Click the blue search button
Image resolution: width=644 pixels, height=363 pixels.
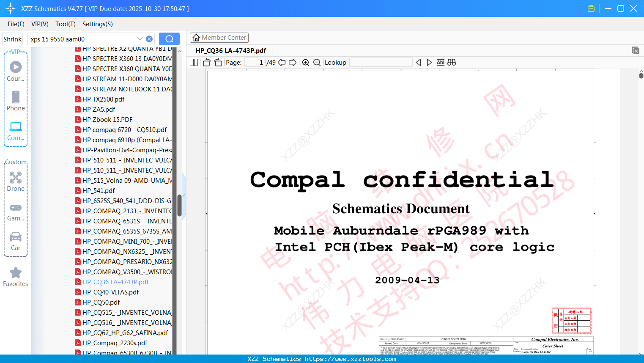point(169,39)
